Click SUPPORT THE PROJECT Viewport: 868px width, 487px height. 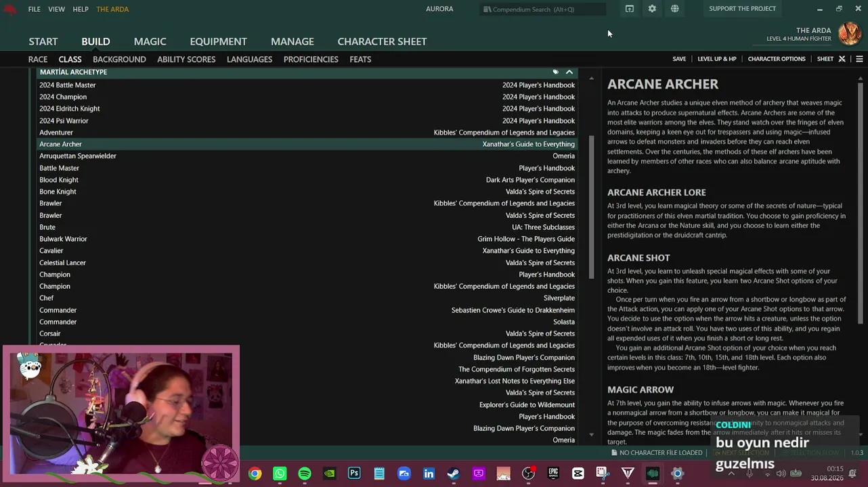[x=742, y=9]
